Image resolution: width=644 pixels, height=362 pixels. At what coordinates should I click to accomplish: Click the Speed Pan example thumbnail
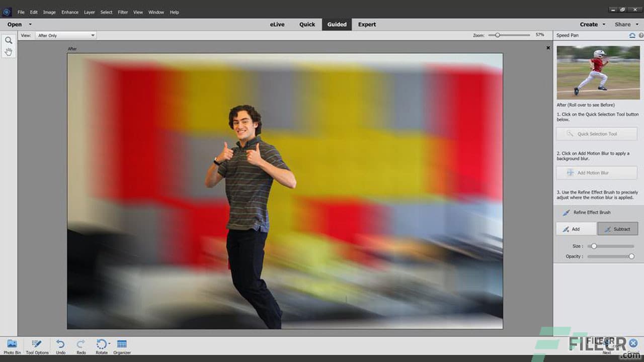coord(598,72)
